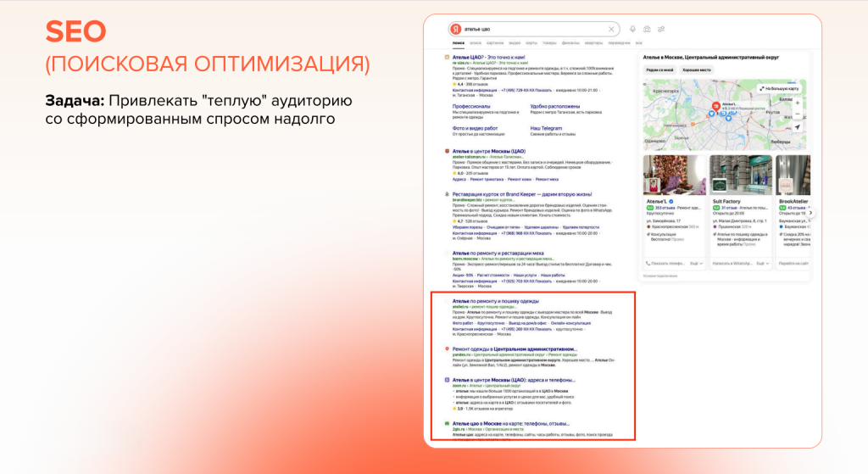Click the re-size.ru result favicon
Image resolution: width=868 pixels, height=474 pixels.
pyautogui.click(x=447, y=57)
